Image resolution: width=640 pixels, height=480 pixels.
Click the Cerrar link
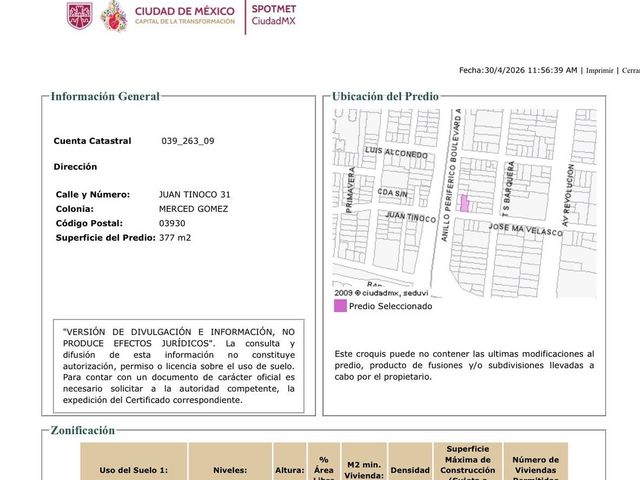pyautogui.click(x=631, y=70)
